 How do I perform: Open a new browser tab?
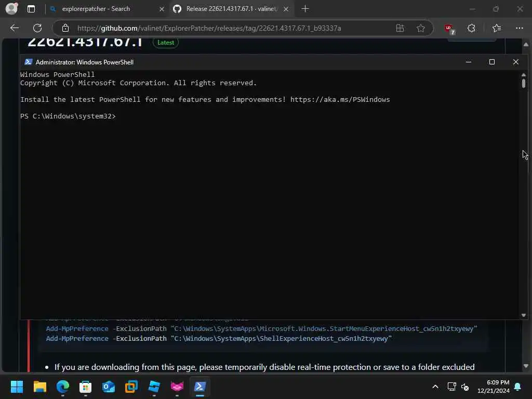coord(305,9)
